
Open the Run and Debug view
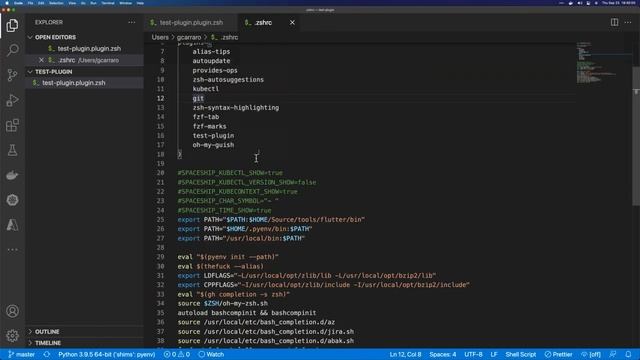12,100
